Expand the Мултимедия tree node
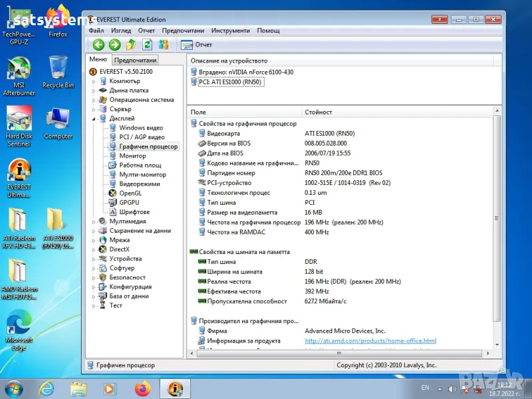 point(94,221)
